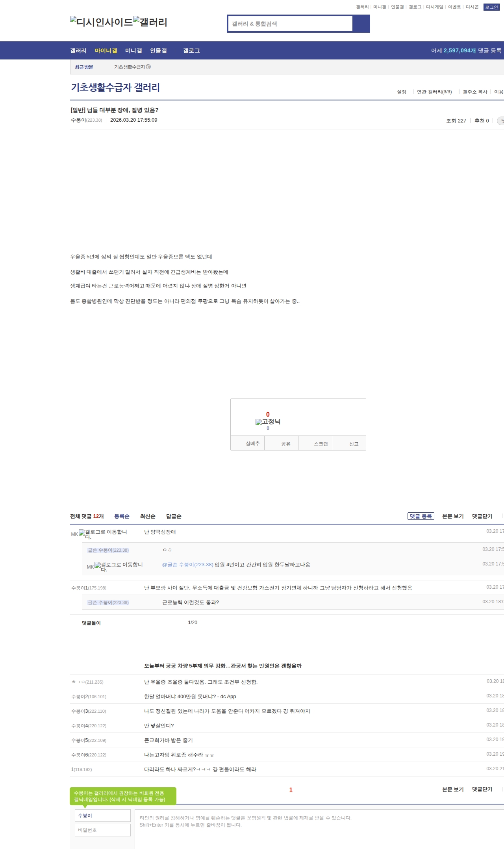Focus the 갤러리 & 통합검색 search field

pos(290,24)
